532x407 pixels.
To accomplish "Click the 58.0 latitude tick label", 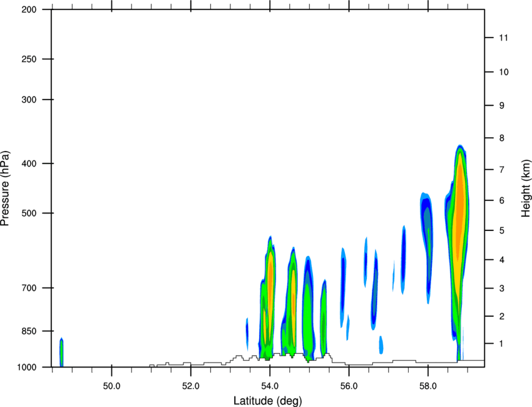I will [428, 386].
